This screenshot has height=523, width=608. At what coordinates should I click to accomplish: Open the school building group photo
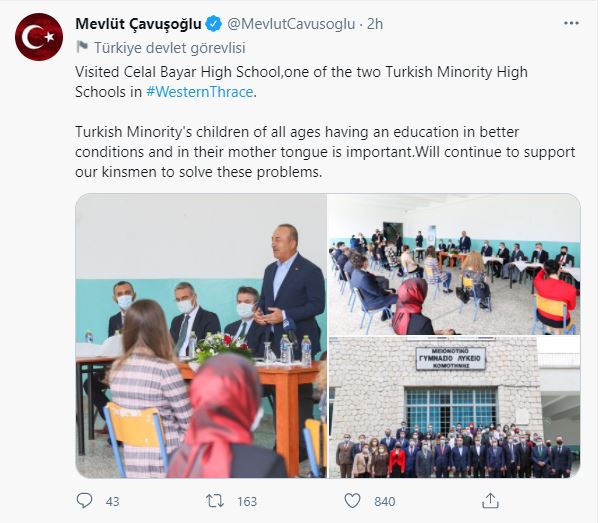tap(454, 407)
